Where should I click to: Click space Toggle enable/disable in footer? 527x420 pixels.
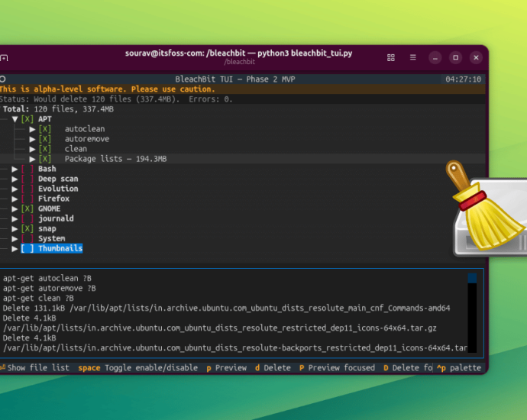[x=137, y=367]
